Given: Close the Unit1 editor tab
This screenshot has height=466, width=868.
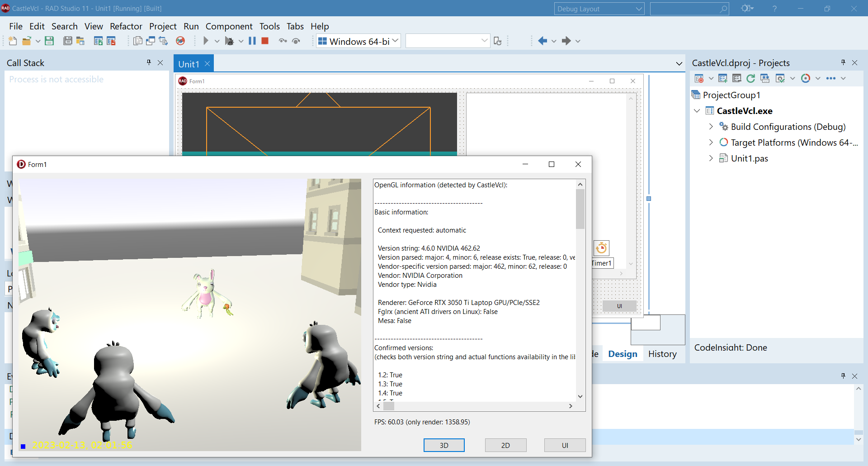Looking at the screenshot, I should 207,64.
